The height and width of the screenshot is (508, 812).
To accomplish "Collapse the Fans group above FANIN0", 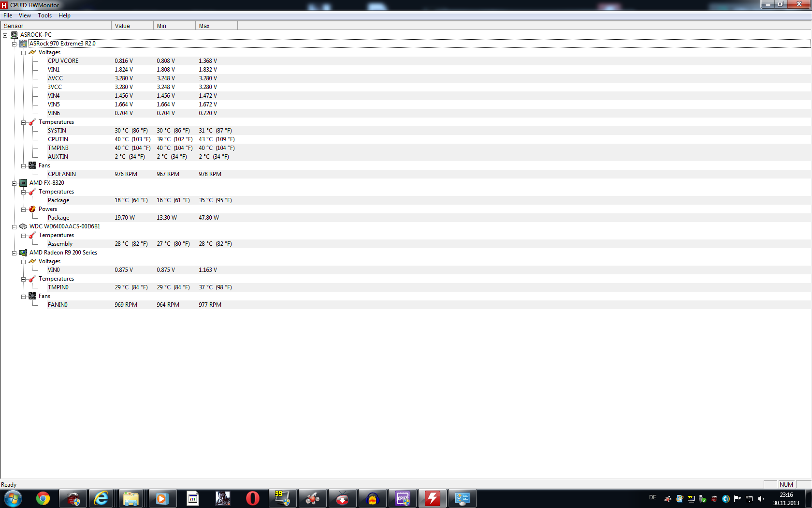I will (x=23, y=296).
